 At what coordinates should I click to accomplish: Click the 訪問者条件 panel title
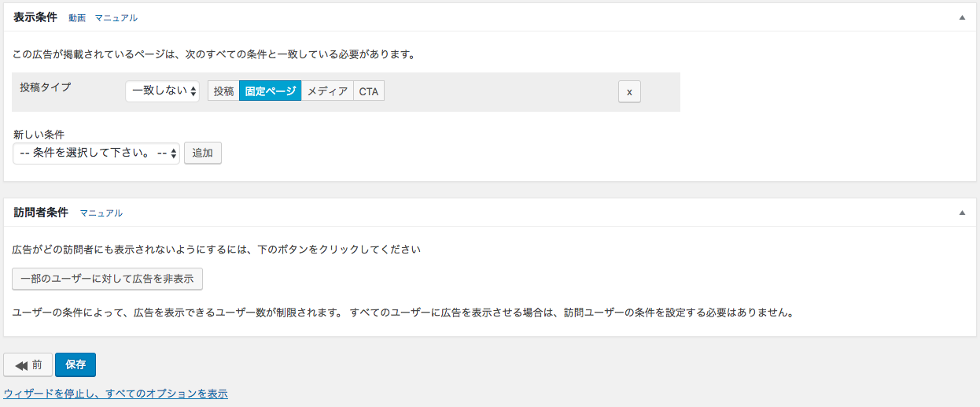tap(41, 212)
